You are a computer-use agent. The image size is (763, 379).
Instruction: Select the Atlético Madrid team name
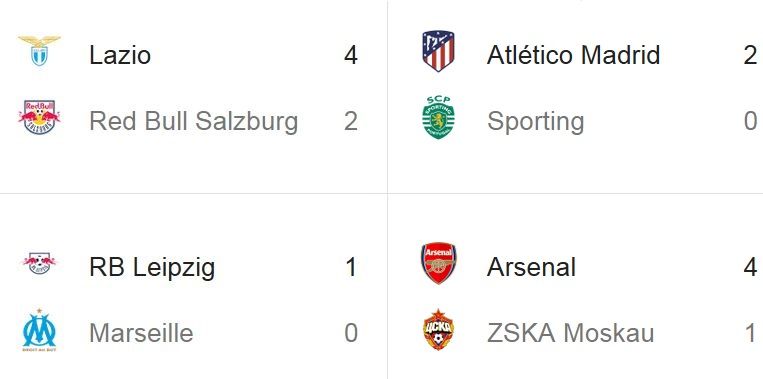[x=573, y=54]
